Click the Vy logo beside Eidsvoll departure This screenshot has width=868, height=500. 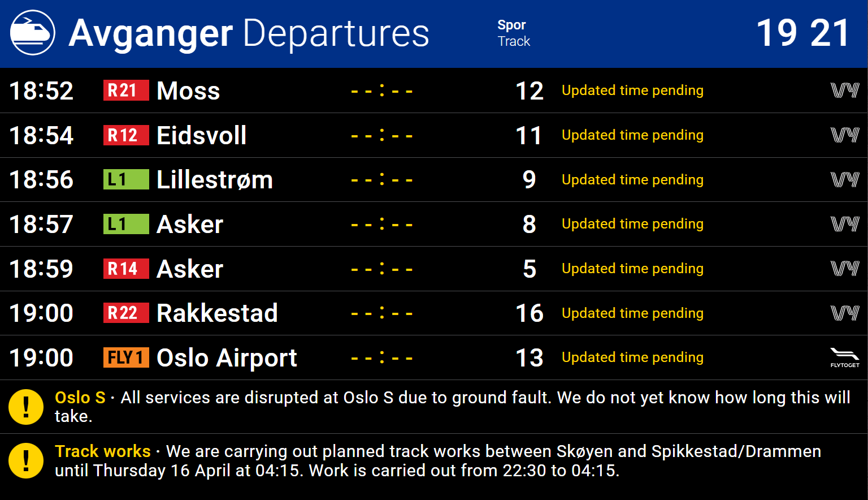tap(844, 135)
